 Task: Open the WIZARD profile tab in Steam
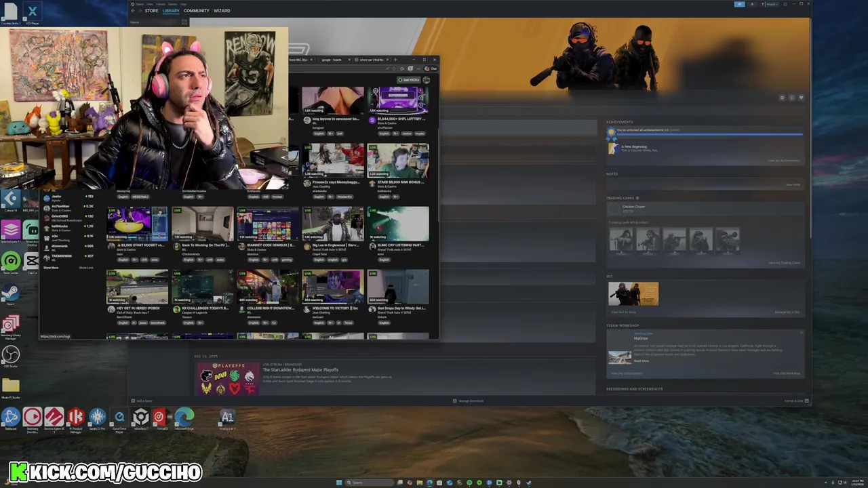pyautogui.click(x=222, y=11)
